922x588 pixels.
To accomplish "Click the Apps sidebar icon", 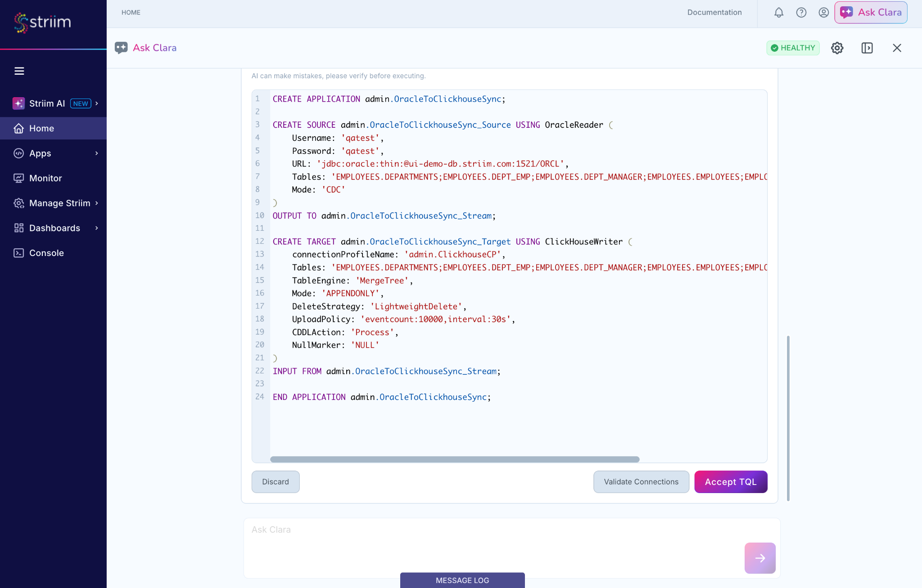I will (x=18, y=153).
